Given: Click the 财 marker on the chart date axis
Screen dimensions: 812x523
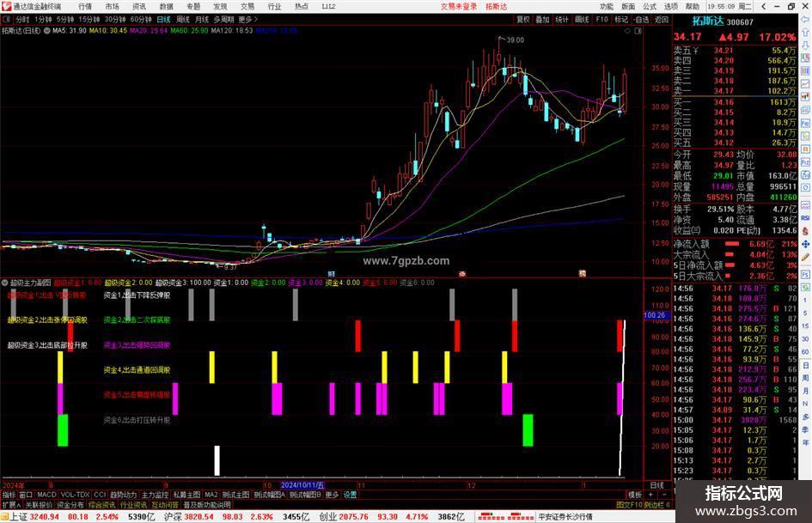Looking at the screenshot, I should click(332, 273).
